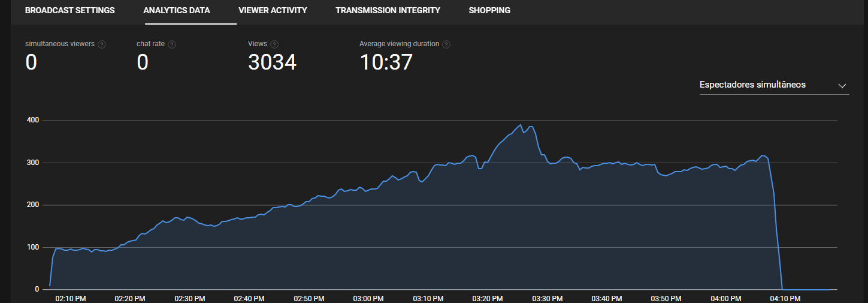Click help icon next to chat rate
The image size is (868, 303).
pyautogui.click(x=172, y=44)
